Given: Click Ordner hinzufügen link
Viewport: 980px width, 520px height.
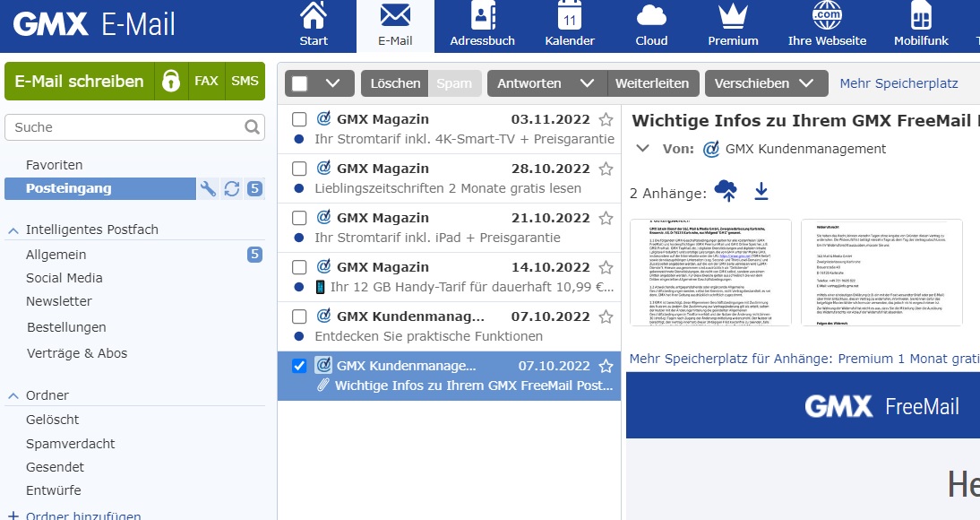Looking at the screenshot, I should 83,516.
